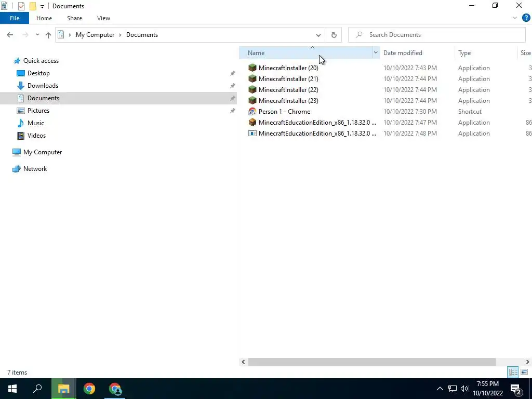
Task: Expand the breadcrumb chevron after My Computer
Action: 120,35
